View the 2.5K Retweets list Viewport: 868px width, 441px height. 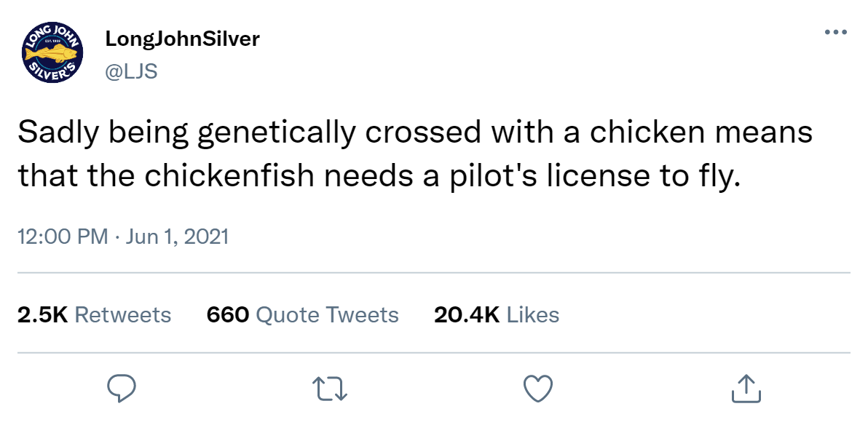95,315
